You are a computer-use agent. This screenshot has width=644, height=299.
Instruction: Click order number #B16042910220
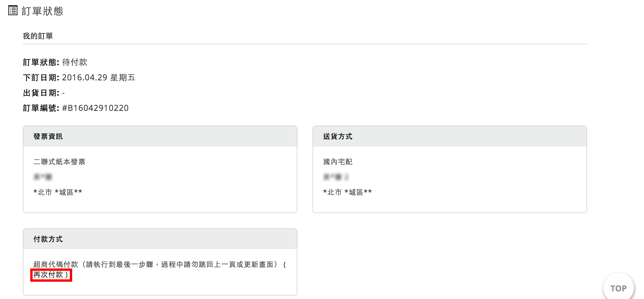(x=95, y=108)
